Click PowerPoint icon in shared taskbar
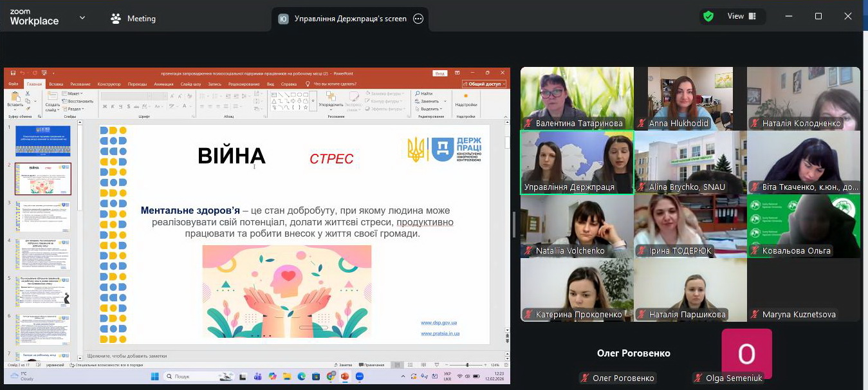 click(345, 376)
